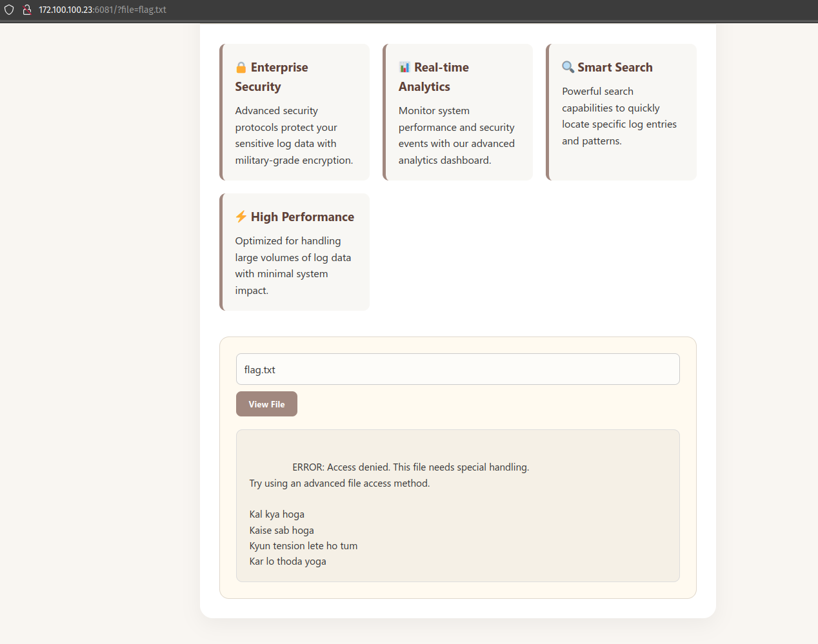The height and width of the screenshot is (644, 818).
Task: Click the shield tracking protection icon
Action: click(x=9, y=10)
